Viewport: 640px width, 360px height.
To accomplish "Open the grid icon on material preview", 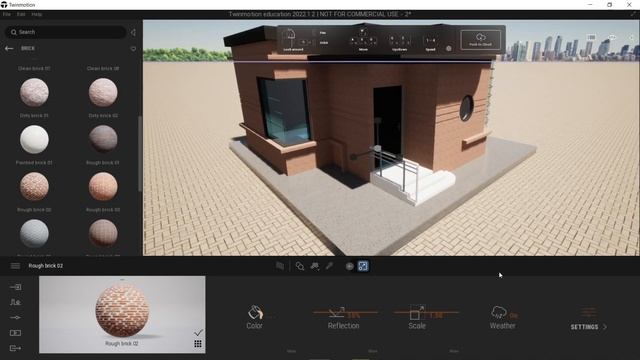I will [198, 344].
